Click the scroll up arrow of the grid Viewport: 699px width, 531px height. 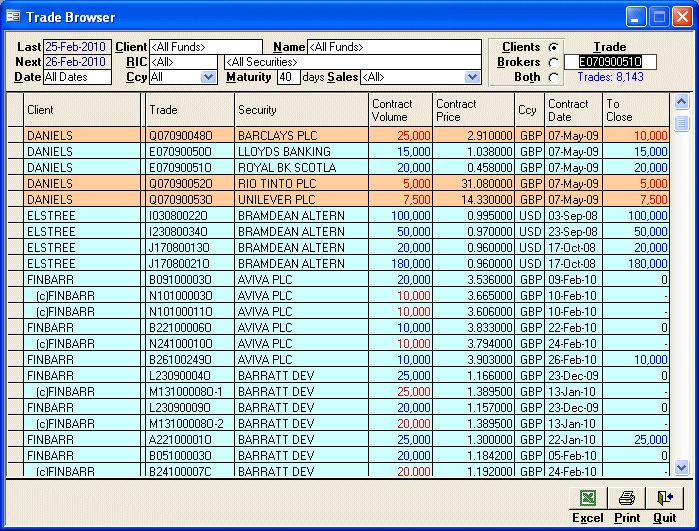[682, 102]
